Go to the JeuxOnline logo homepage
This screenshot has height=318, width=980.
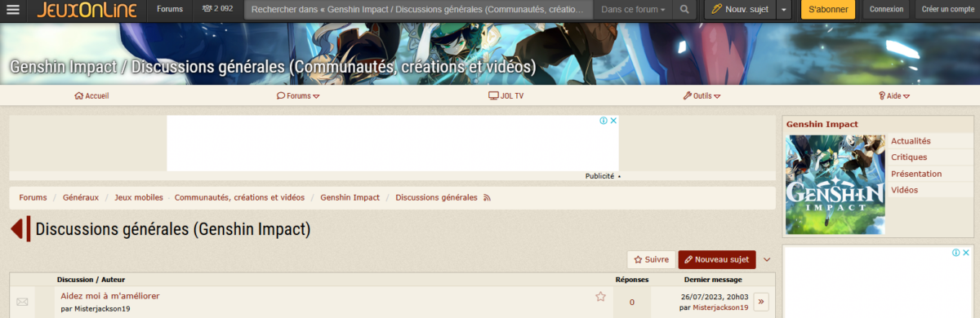[x=86, y=10]
